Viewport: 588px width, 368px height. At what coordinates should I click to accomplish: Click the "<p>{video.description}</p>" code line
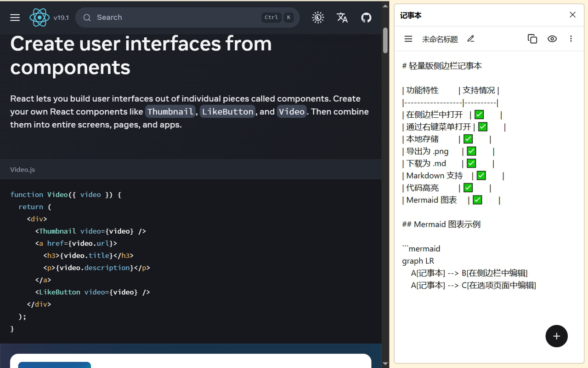click(x=97, y=268)
